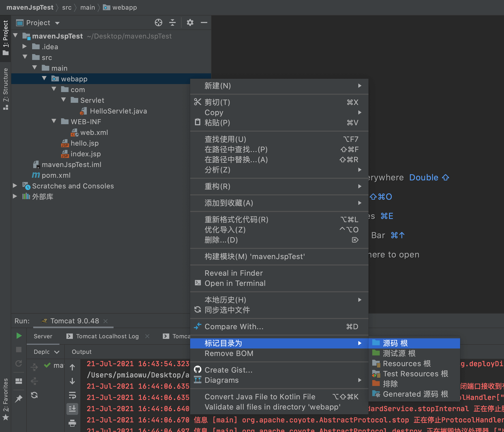Click the collapse all icon in Project panel
This screenshot has height=432, width=504.
click(x=172, y=22)
